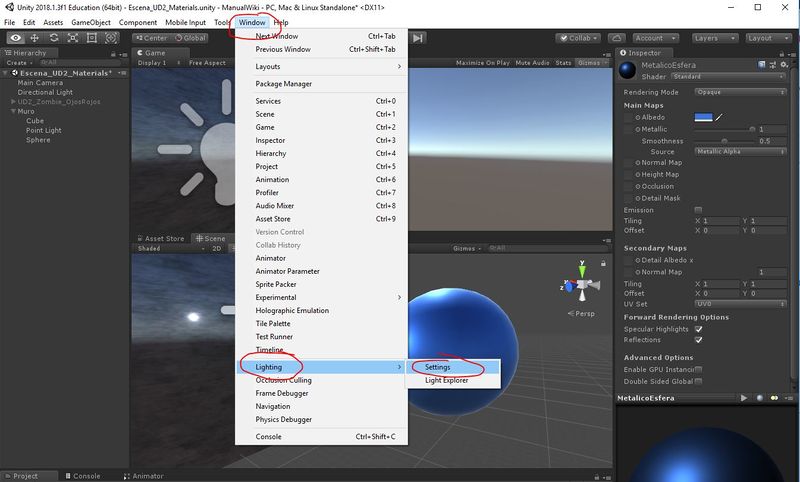Switch to the Console tab

[x=83, y=476]
